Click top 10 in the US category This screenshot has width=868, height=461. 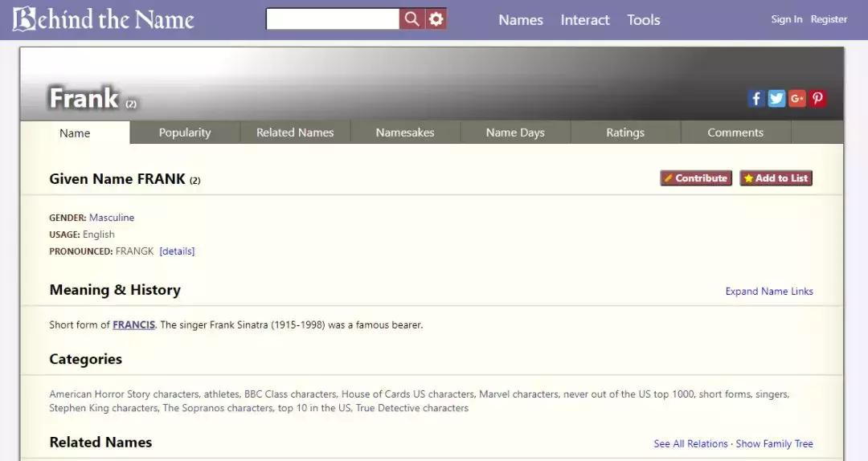[x=314, y=408]
